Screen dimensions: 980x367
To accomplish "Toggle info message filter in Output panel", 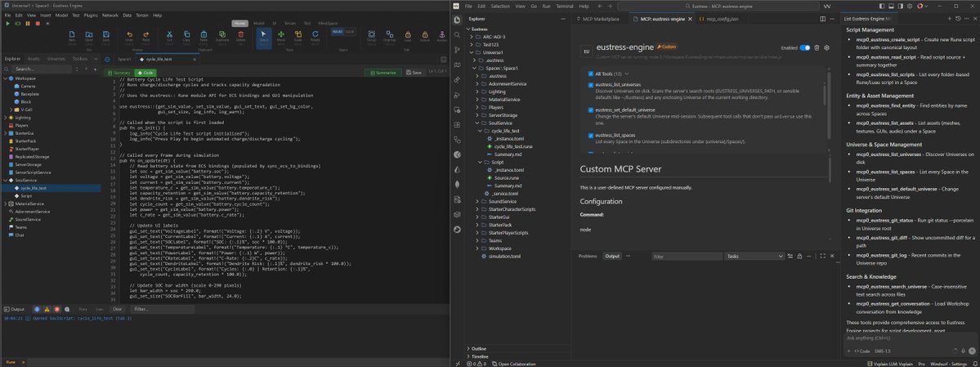I will (x=37, y=309).
